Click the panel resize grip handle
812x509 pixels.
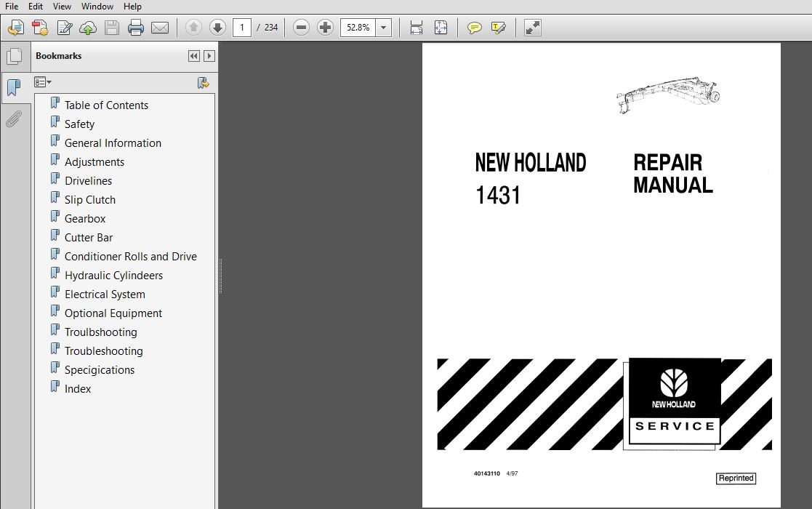tap(220, 276)
